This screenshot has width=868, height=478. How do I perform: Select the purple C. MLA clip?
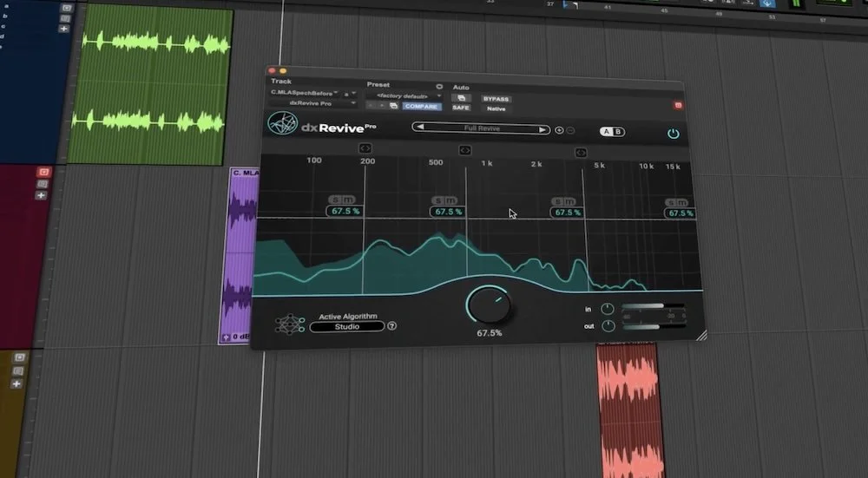239,254
